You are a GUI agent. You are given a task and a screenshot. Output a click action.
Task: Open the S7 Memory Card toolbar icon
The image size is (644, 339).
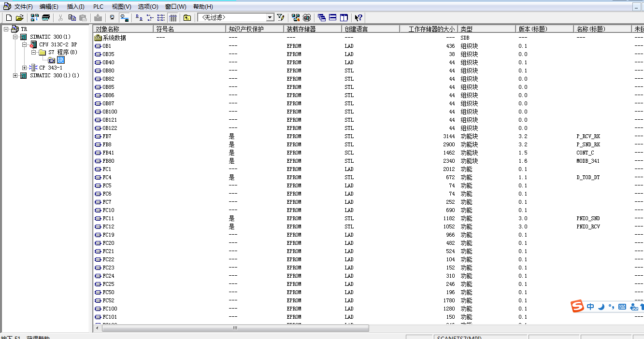[x=46, y=17]
